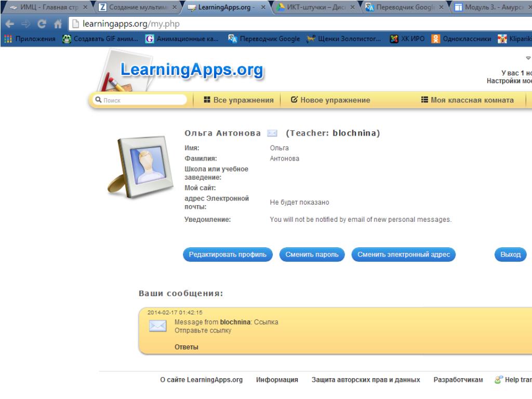This screenshot has width=532, height=399.
Task: Reload the page with refresh icon
Action: click(42, 24)
